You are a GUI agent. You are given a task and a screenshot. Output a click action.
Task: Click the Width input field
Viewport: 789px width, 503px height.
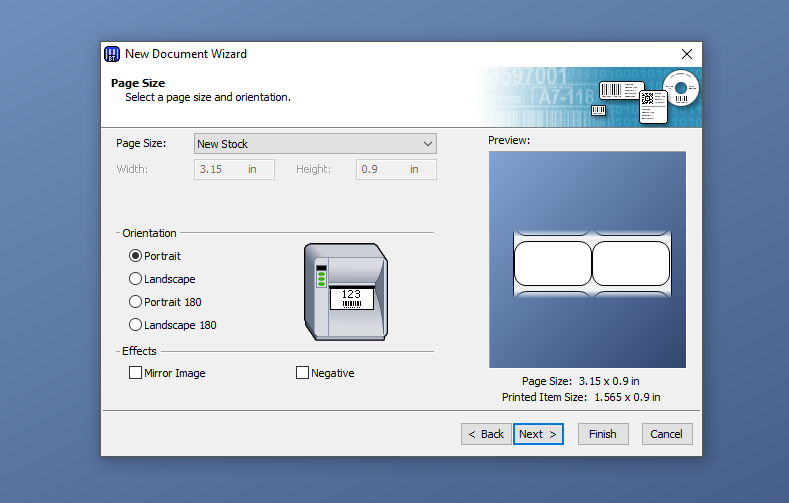pos(230,169)
